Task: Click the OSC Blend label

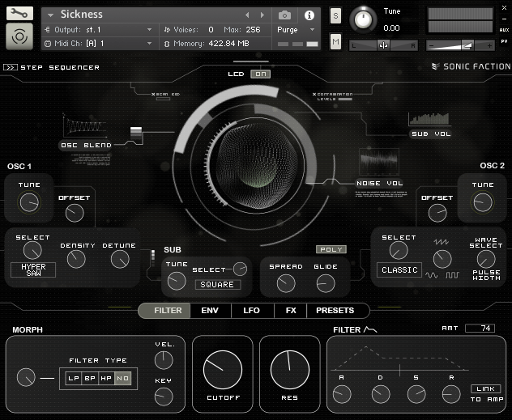Action: point(86,145)
